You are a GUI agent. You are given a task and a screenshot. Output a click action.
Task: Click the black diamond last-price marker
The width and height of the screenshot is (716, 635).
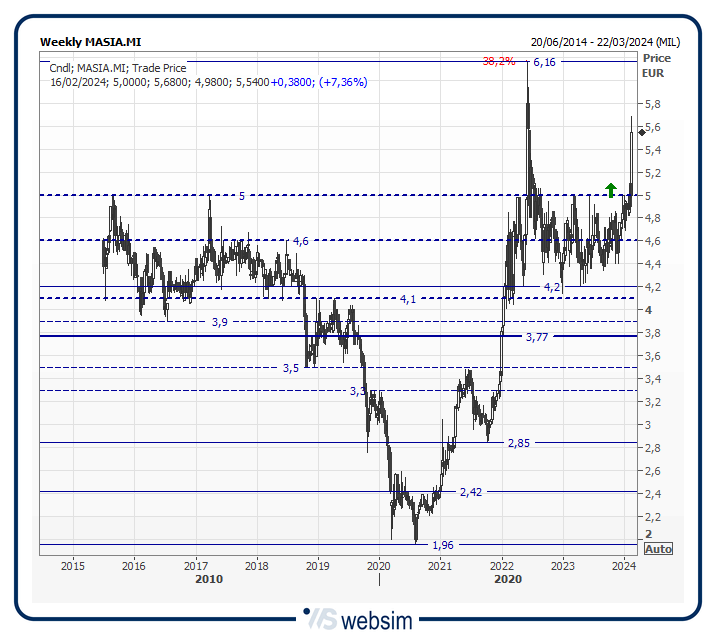(x=642, y=131)
